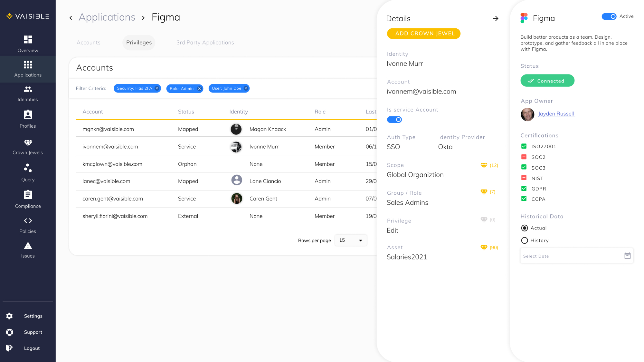Click the Profiles badge icon
Viewport: 644px width, 362px height.
pos(28,115)
